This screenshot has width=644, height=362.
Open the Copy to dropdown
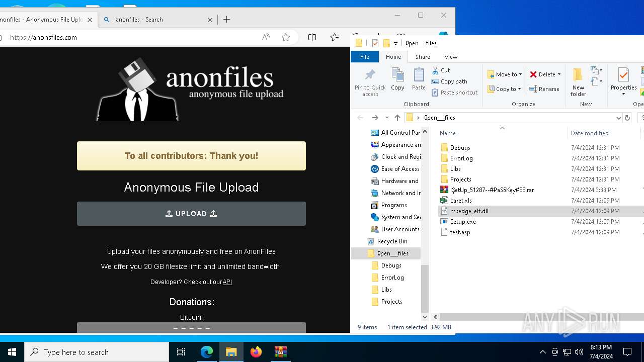[505, 89]
